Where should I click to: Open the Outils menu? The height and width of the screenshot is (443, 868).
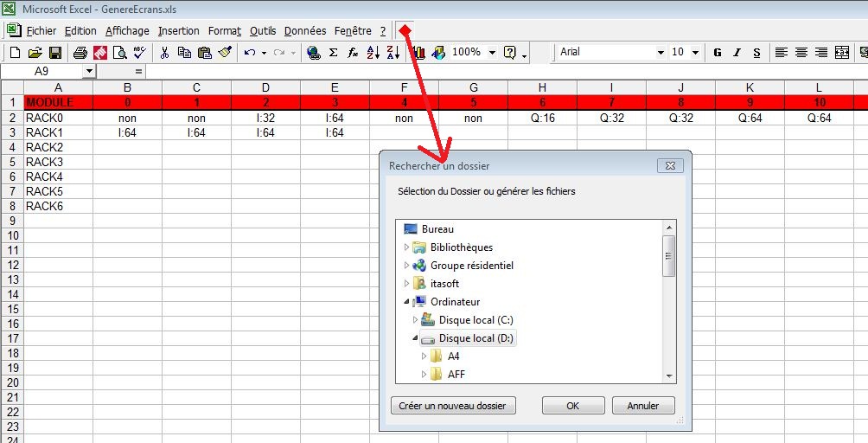pyautogui.click(x=262, y=31)
